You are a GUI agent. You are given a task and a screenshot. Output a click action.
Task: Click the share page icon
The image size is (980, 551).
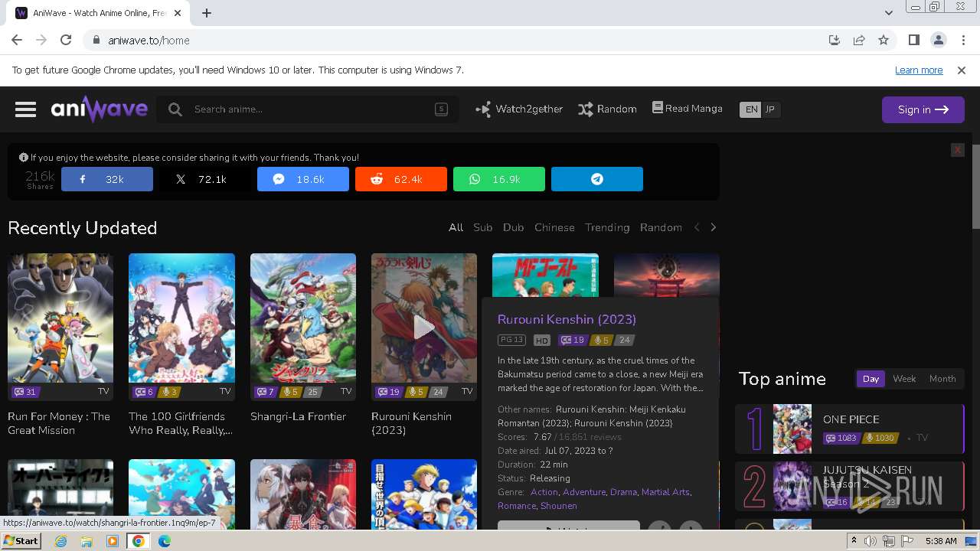(859, 40)
